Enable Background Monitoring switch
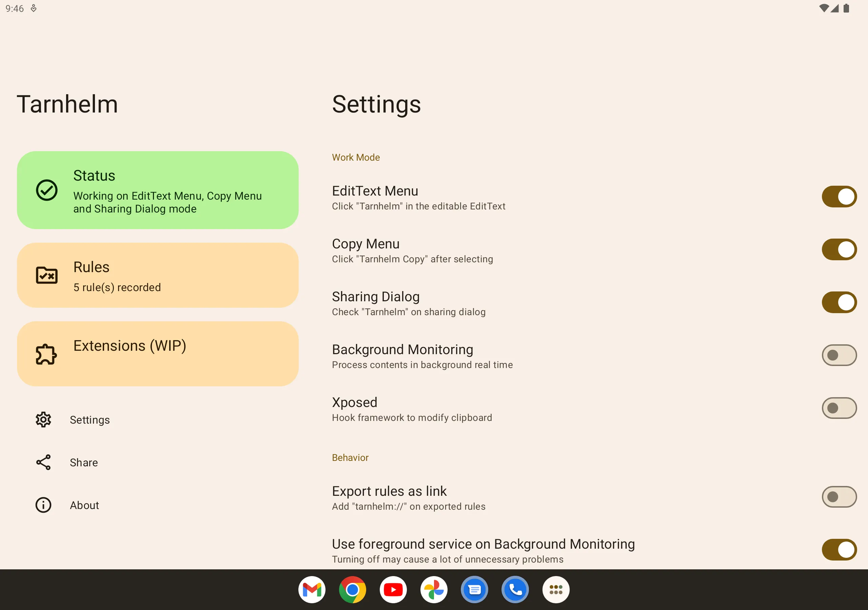The height and width of the screenshot is (610, 868). pos(839,355)
